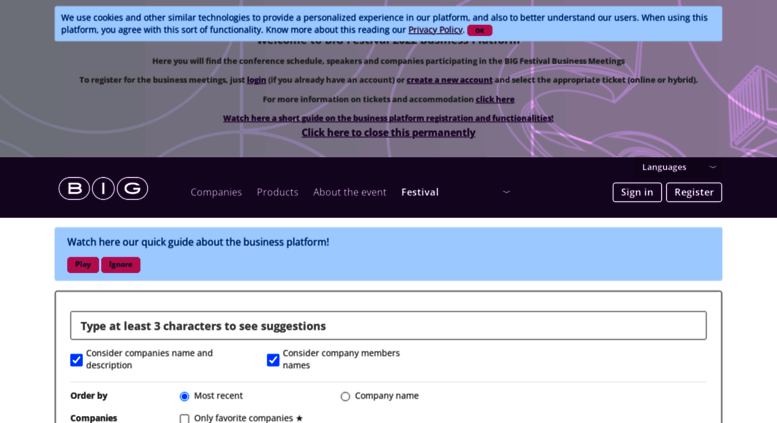Select Most recent ordering option

(184, 396)
